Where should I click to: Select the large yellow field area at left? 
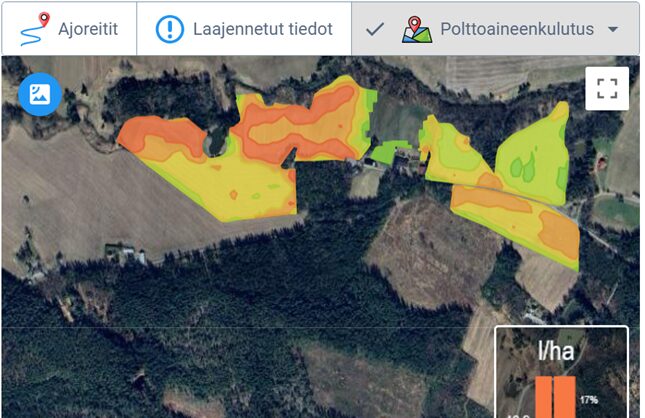point(240,188)
